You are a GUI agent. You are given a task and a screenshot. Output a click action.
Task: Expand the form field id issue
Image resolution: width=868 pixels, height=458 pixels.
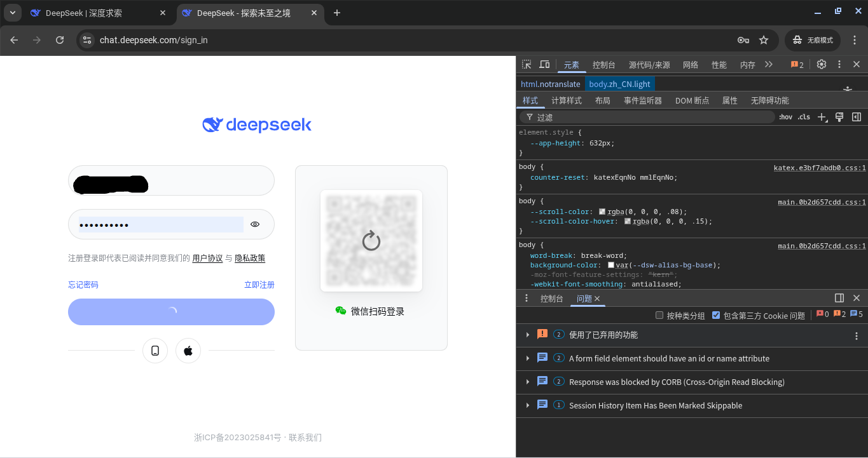click(x=528, y=358)
